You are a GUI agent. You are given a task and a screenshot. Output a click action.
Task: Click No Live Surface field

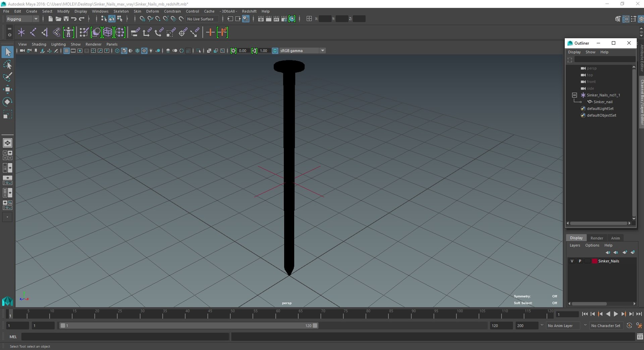[202, 19]
